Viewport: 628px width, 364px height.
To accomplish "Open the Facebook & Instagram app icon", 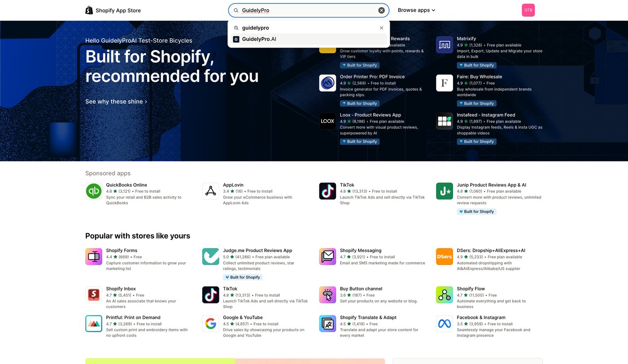I will coord(445,324).
